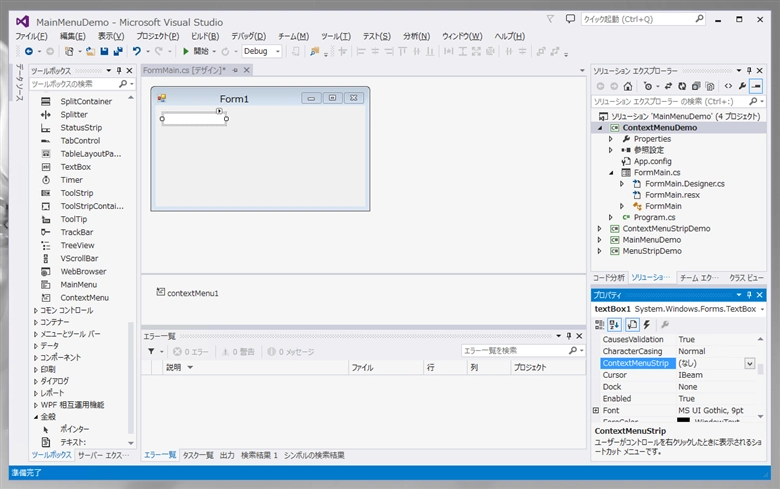This screenshot has width=780, height=489.
Task: Expand the Properties folder node
Action: click(611, 139)
